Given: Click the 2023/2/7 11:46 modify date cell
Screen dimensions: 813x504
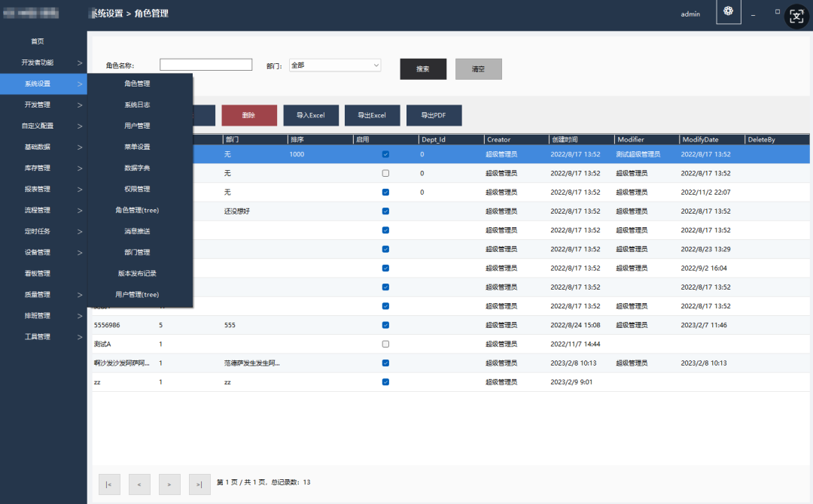Looking at the screenshot, I should [704, 325].
